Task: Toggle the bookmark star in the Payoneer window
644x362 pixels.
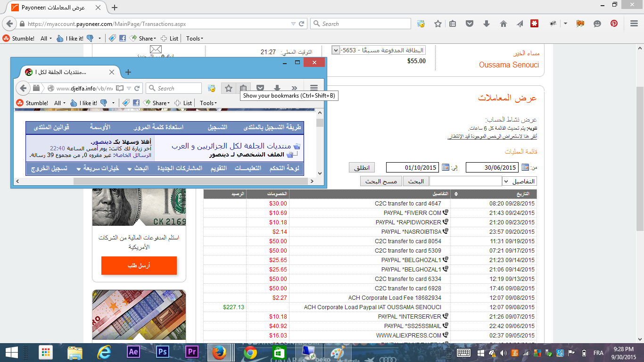Action: 438,24
